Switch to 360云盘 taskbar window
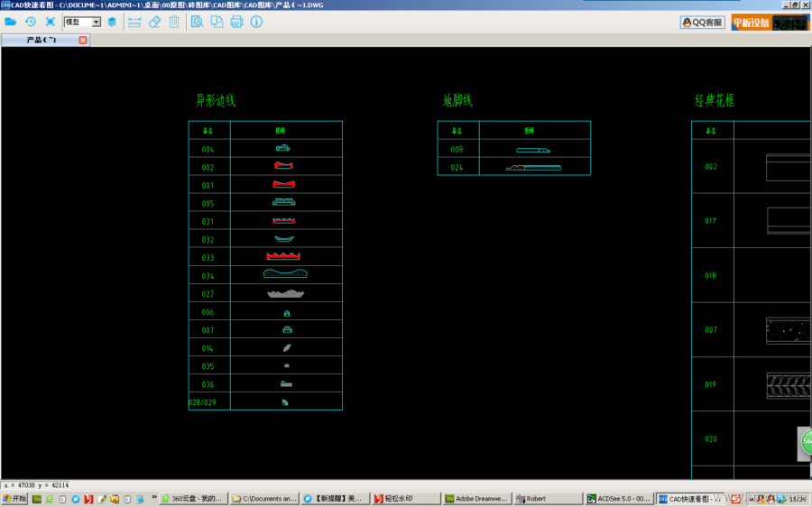 point(192,499)
